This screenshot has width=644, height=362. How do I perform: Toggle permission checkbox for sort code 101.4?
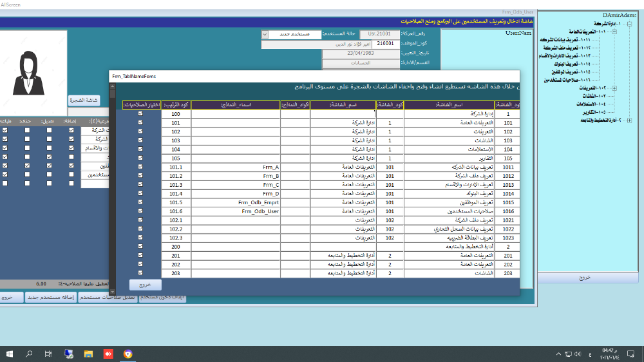[140, 193]
